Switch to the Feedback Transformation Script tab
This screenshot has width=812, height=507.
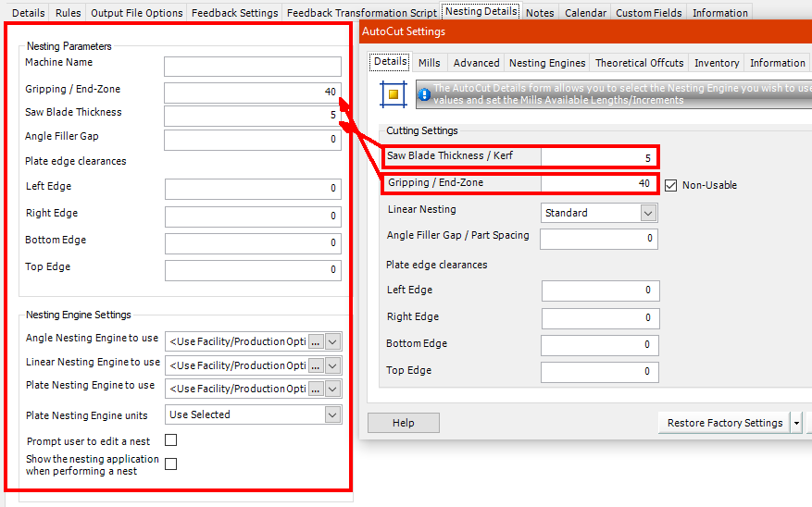click(361, 13)
